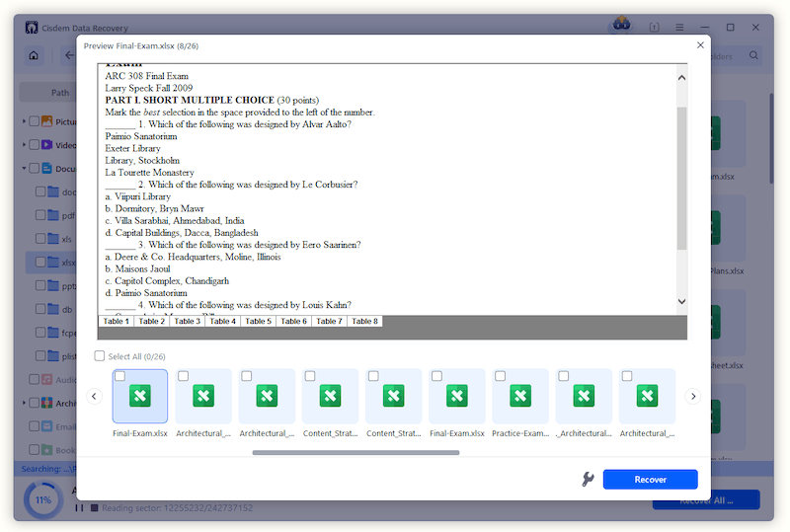Select the Practice-Exam file thumbnail icon

point(520,397)
